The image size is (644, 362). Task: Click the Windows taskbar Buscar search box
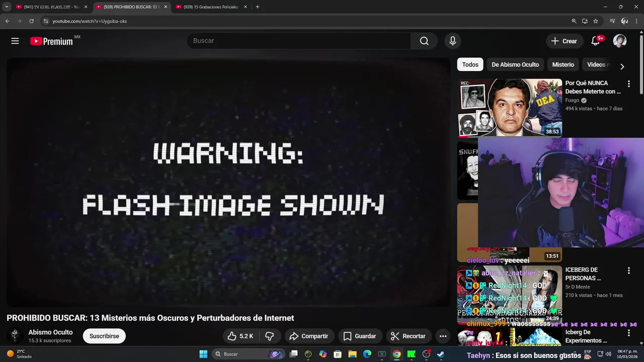click(248, 354)
